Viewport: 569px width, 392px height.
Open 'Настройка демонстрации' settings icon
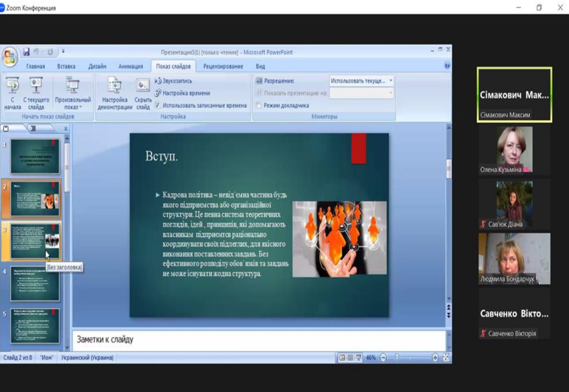pyautogui.click(x=114, y=86)
